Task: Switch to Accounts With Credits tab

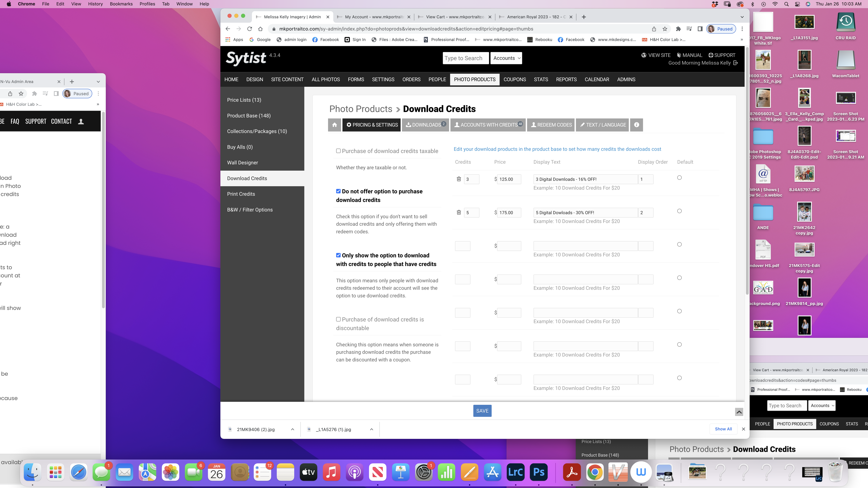Action: pos(488,125)
